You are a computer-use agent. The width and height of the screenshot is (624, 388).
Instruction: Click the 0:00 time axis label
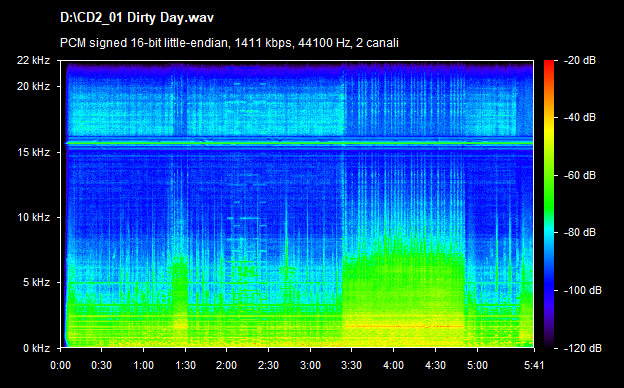[x=60, y=365]
